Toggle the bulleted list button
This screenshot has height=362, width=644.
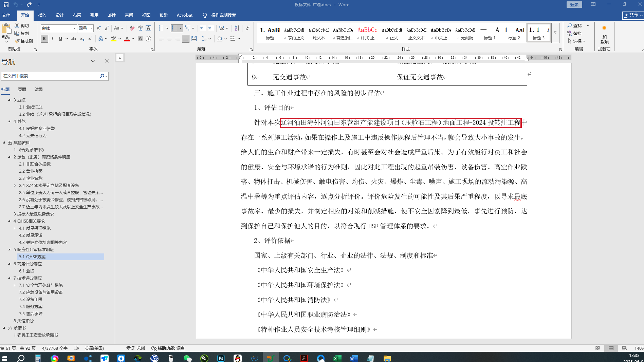point(161,28)
